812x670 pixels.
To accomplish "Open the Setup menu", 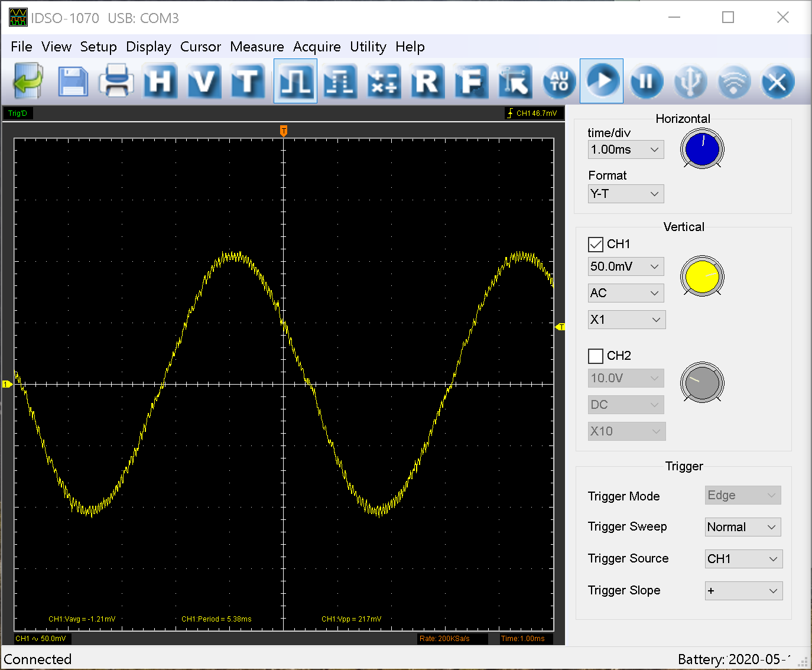I will [x=99, y=47].
